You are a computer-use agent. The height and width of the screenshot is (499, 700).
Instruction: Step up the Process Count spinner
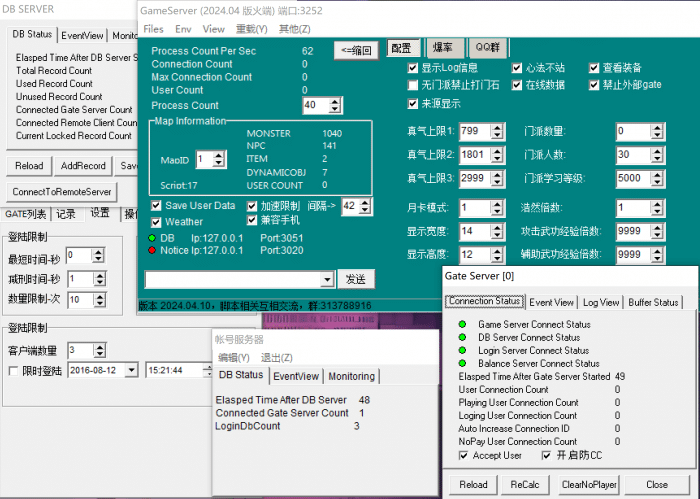[x=337, y=101]
